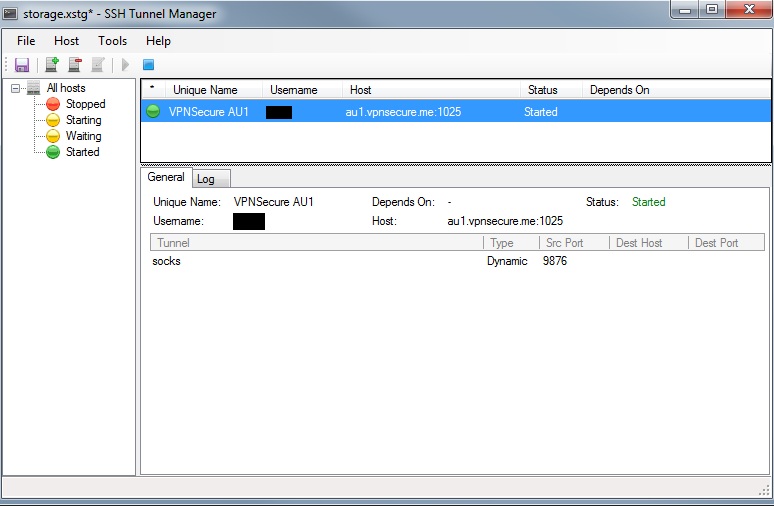
Task: Filter hosts by Stopped
Action: point(85,104)
